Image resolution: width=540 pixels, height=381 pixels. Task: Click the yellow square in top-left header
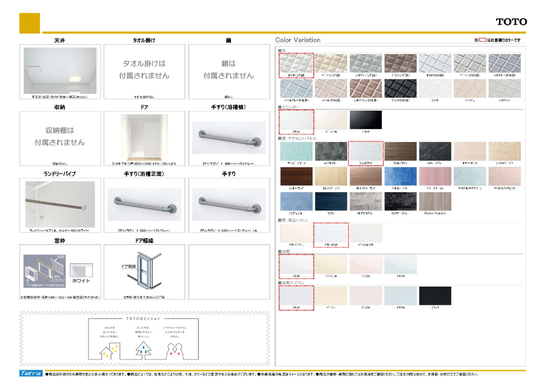point(30,23)
